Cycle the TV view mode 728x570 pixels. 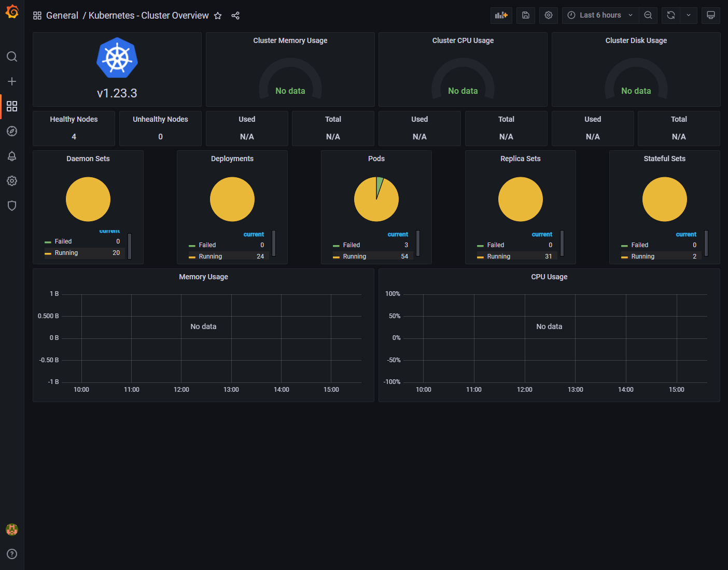click(x=711, y=15)
